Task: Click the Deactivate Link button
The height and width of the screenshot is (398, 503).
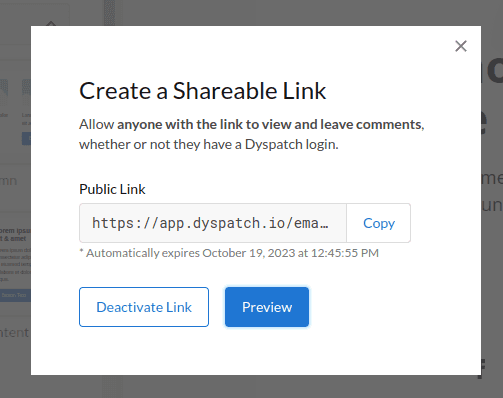Action: pyautogui.click(x=144, y=307)
